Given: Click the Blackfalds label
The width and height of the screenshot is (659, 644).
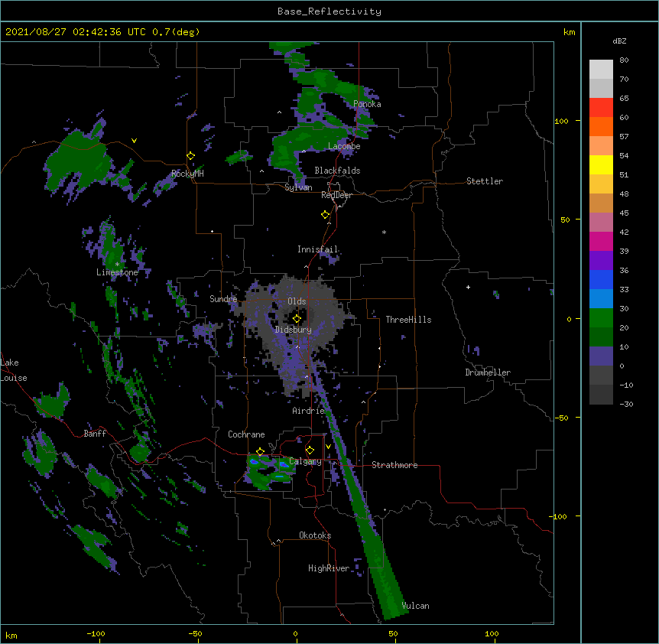Looking at the screenshot, I should (x=337, y=171).
